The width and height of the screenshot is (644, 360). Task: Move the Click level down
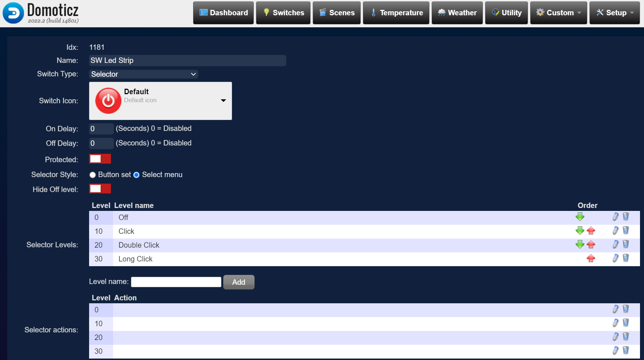click(580, 231)
